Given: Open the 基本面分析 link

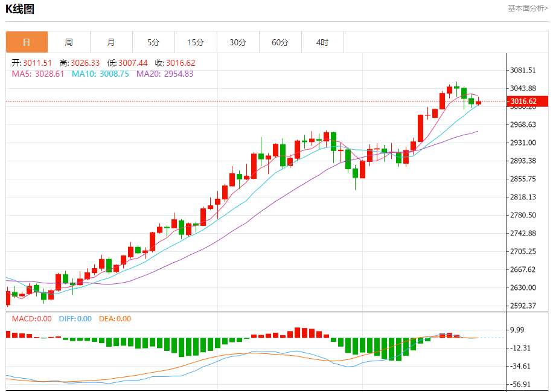Looking at the screenshot, I should 527,8.
